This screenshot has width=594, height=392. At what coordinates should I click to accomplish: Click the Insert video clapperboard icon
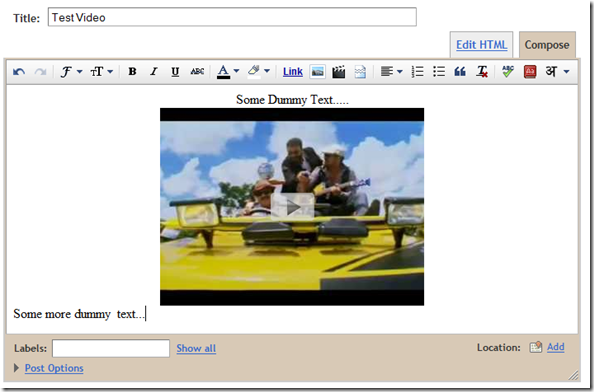coord(339,72)
